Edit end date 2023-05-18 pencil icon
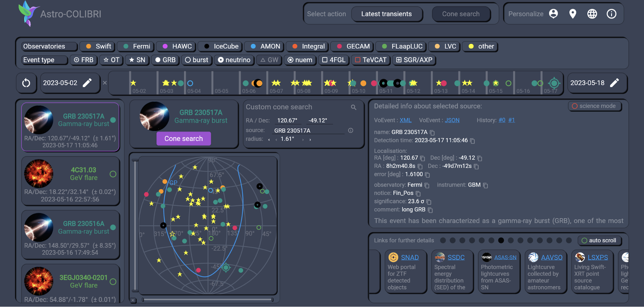 click(x=614, y=83)
